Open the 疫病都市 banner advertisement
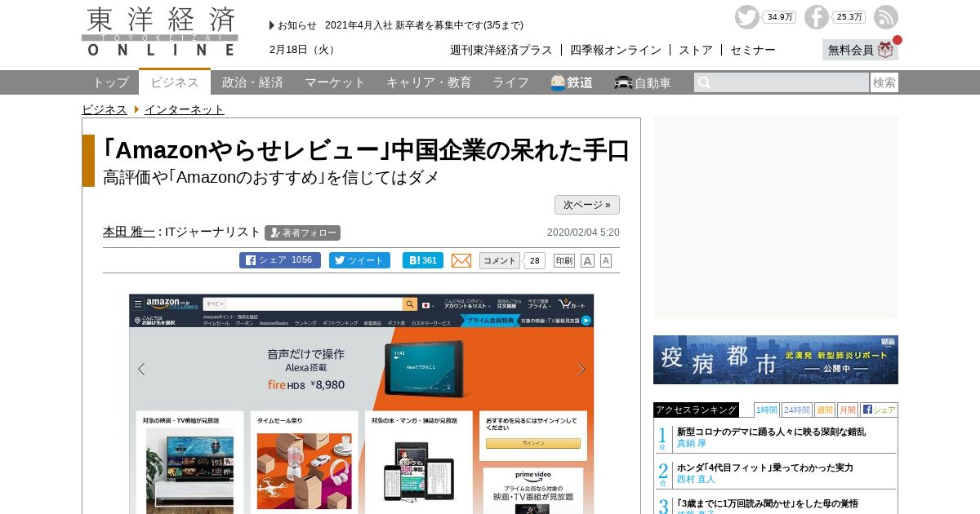Viewport: 980px width, 514px height. pyautogui.click(x=776, y=360)
